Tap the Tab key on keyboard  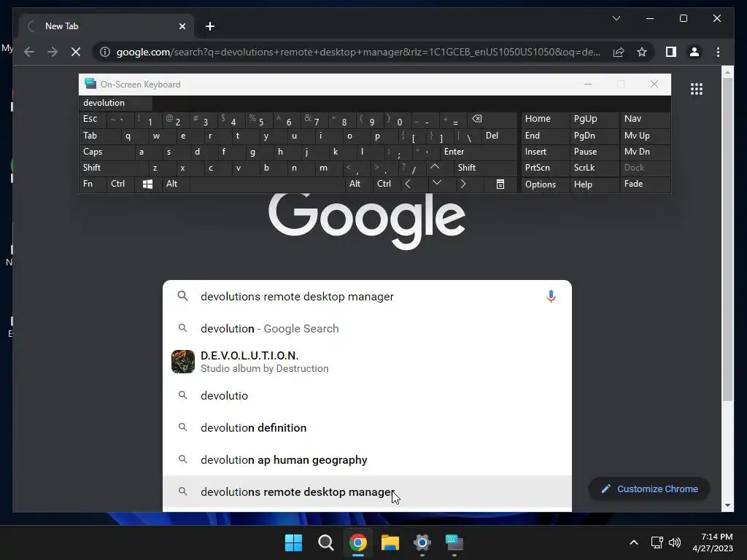click(99, 136)
